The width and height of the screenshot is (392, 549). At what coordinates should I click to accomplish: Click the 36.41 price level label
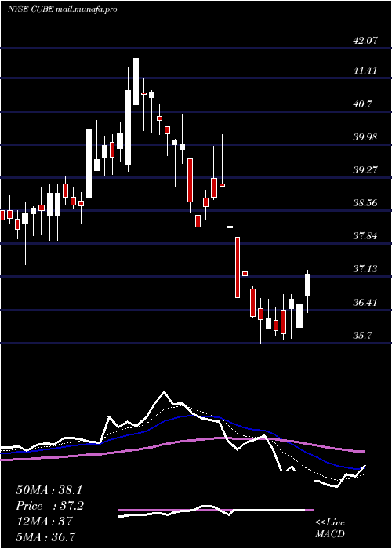tap(365, 302)
